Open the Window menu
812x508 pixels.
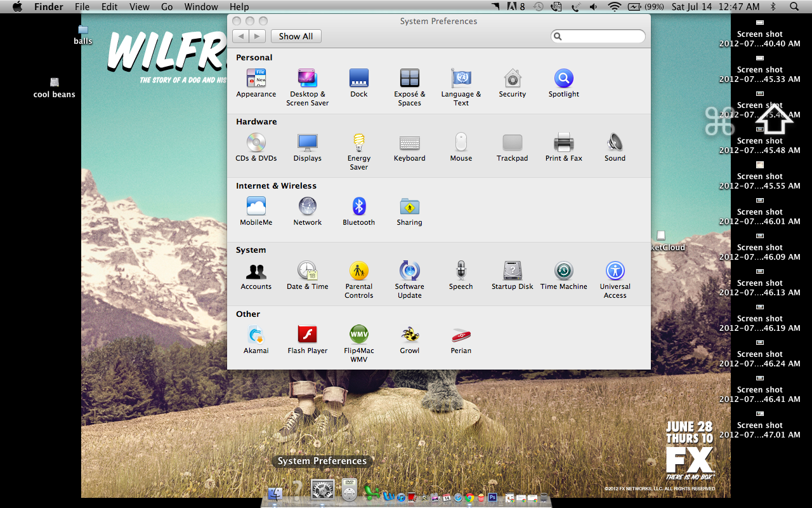201,7
